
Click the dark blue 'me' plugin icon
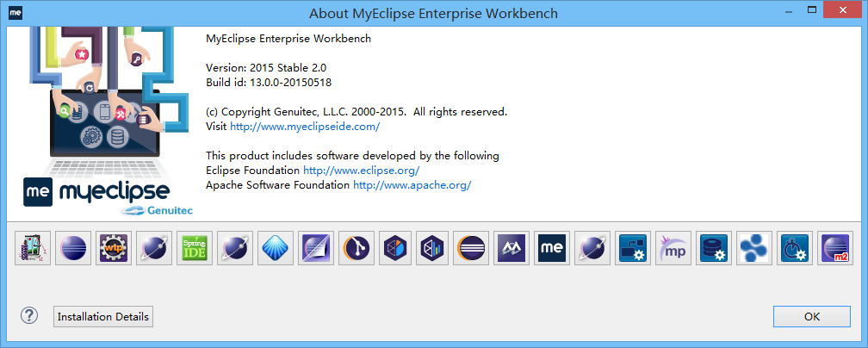pyautogui.click(x=552, y=248)
